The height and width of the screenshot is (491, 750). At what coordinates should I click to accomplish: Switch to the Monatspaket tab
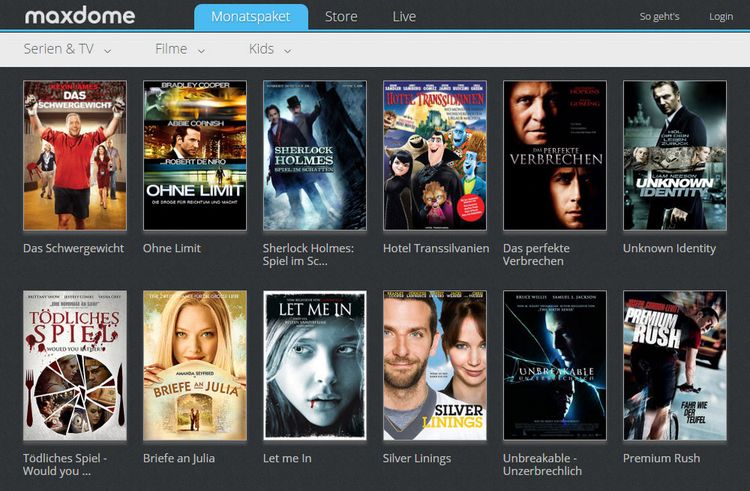pos(250,17)
